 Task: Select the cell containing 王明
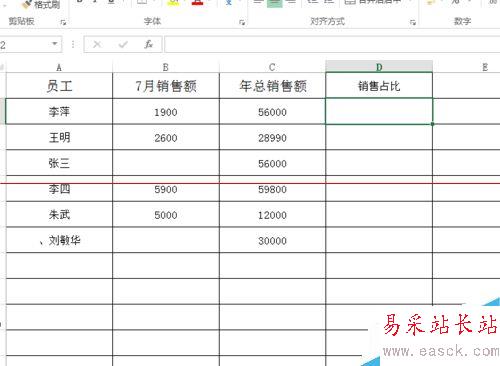[59, 137]
